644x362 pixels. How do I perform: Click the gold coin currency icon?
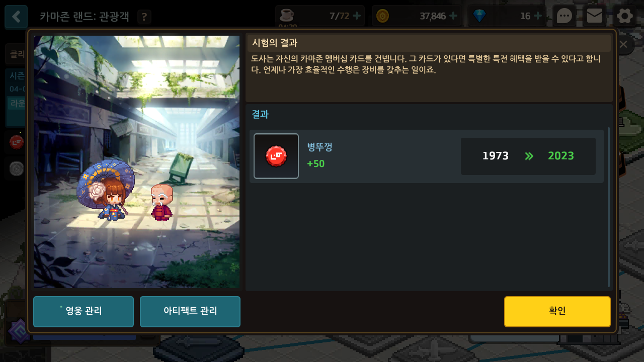[x=383, y=16]
